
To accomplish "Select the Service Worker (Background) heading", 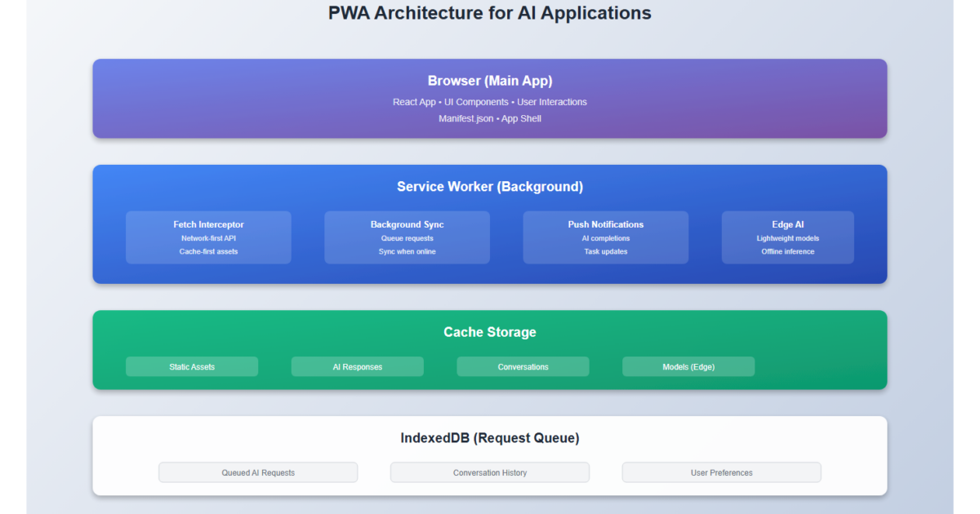I will (490, 187).
